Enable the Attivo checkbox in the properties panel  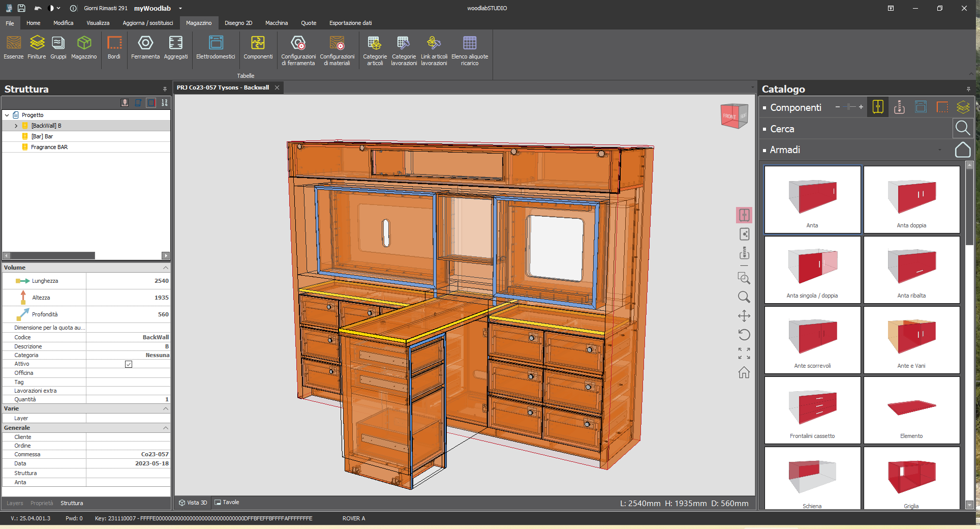pyautogui.click(x=129, y=364)
